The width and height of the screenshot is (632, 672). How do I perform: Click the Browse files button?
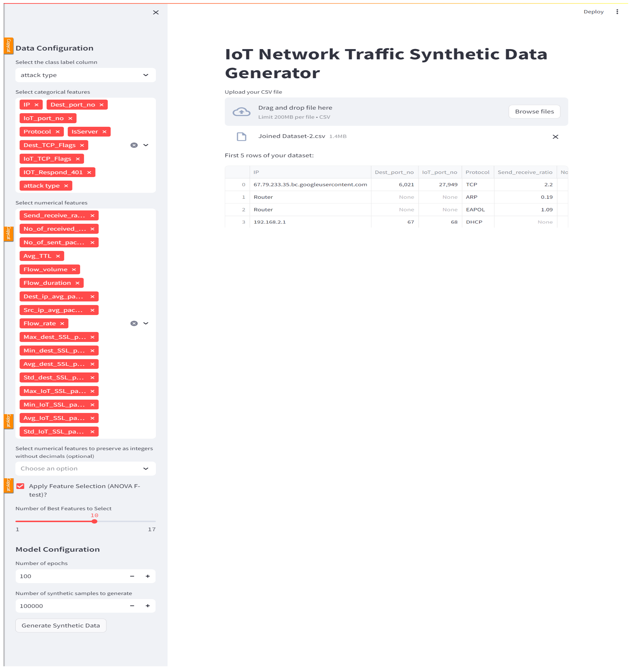pyautogui.click(x=534, y=112)
